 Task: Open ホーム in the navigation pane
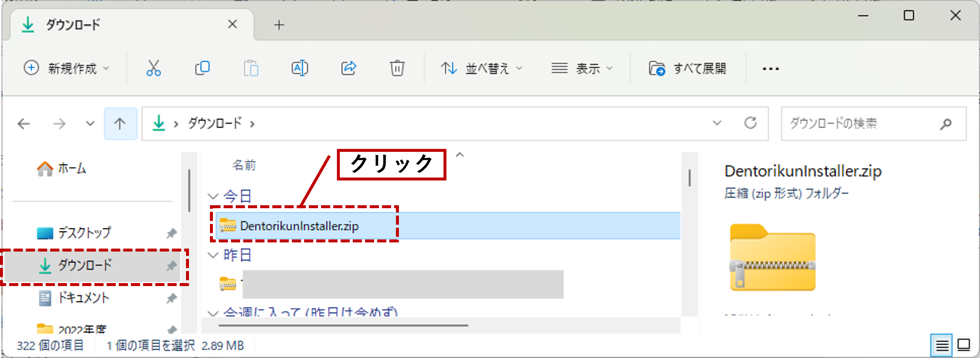[x=62, y=168]
